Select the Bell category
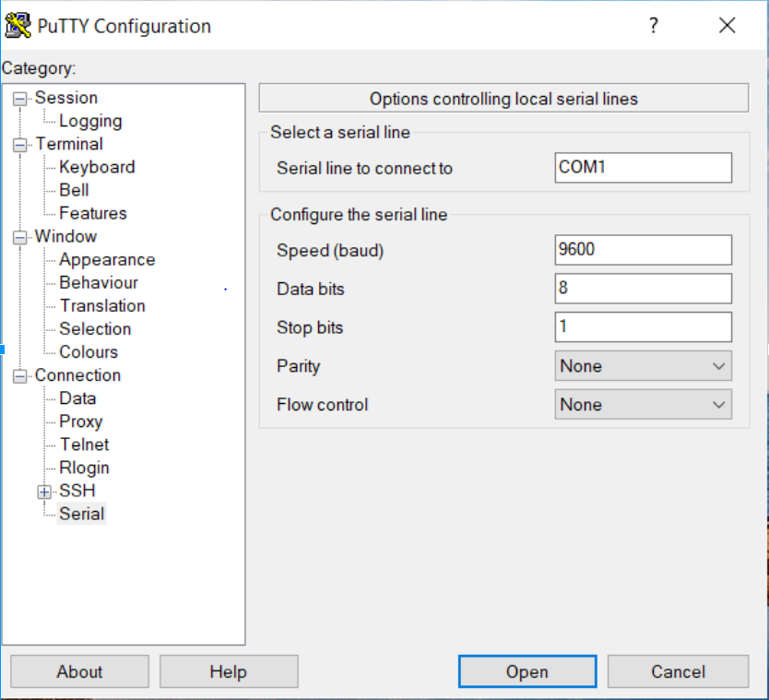 tap(74, 190)
